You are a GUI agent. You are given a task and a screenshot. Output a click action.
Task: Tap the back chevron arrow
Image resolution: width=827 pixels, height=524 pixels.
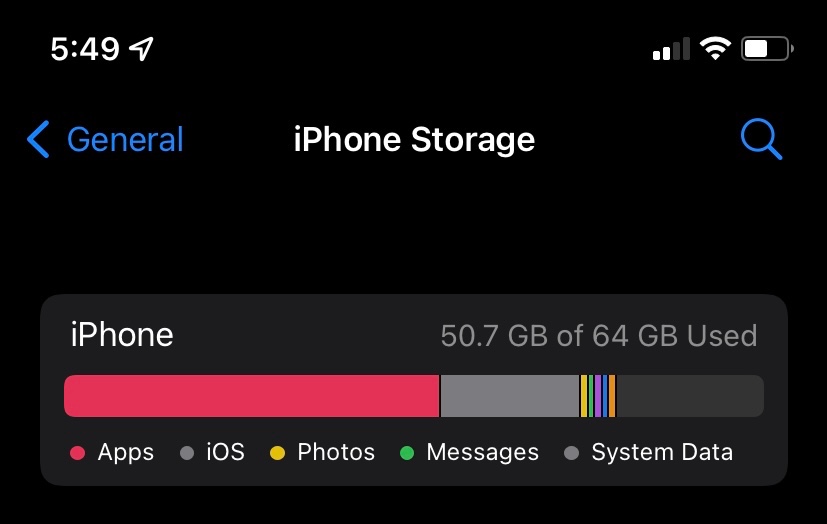pos(38,140)
